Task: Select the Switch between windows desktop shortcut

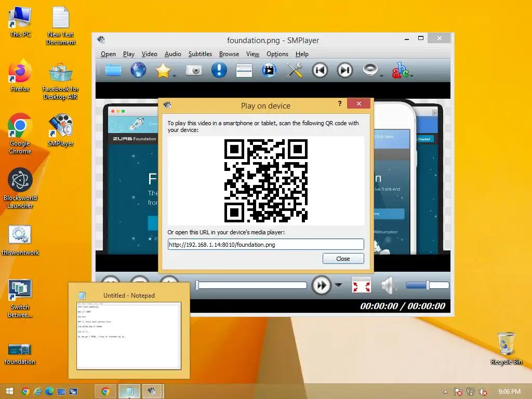Action: [x=20, y=299]
